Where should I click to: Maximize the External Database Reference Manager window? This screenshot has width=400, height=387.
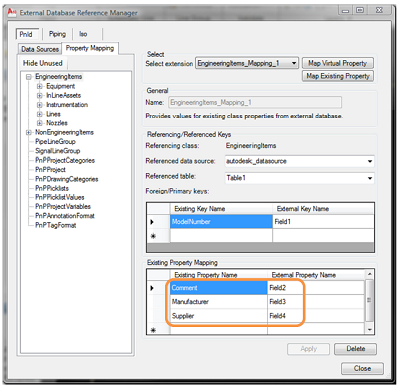pos(360,10)
